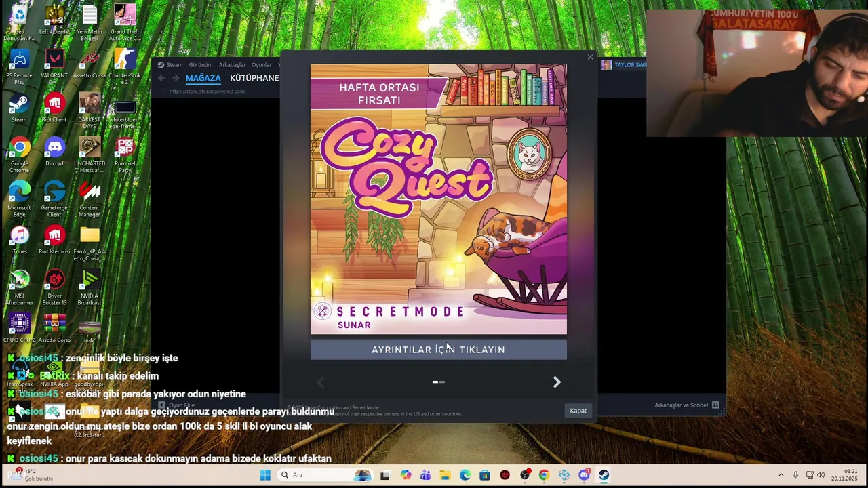Viewport: 868px width, 488px height.
Task: Open the Faruk_XP_Assetto_Corsa folder
Action: pyautogui.click(x=90, y=243)
